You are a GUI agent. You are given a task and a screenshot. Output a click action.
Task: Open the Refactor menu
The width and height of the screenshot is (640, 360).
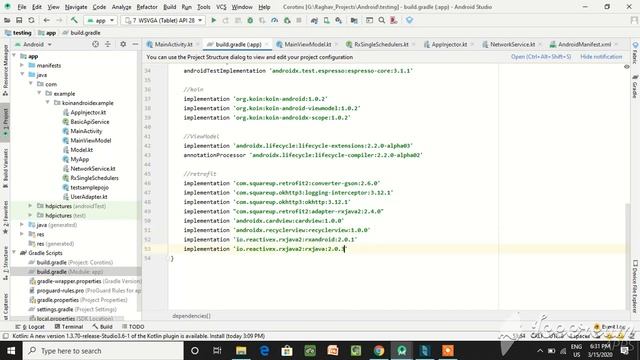(x=147, y=7)
